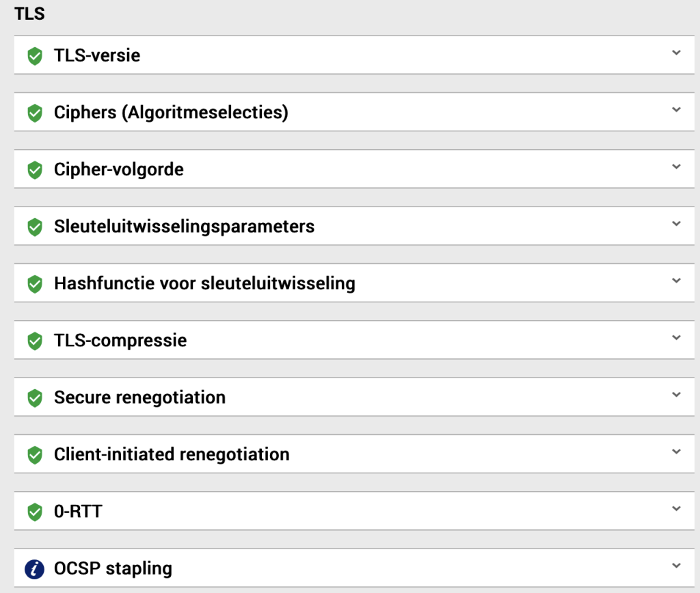Open the Hashfunctie voor sleuteluitwisseling title

pos(204,284)
